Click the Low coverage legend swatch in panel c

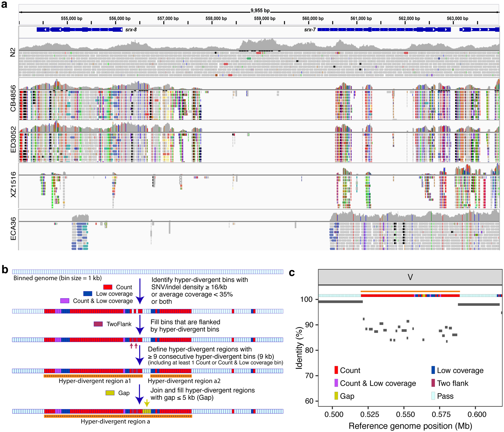(433, 370)
